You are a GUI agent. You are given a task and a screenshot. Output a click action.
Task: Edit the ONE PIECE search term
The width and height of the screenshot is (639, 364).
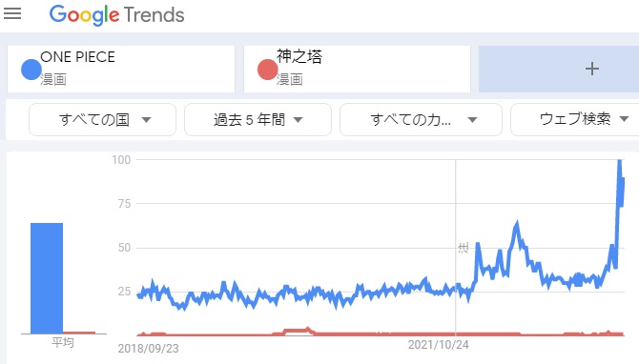[121, 69]
